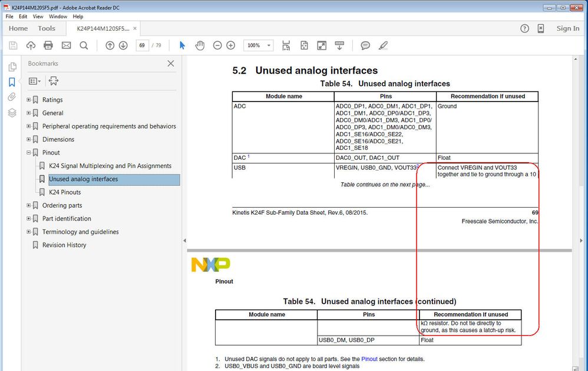Open the K24 Pinouts bookmark
The width and height of the screenshot is (588, 371).
pos(65,192)
